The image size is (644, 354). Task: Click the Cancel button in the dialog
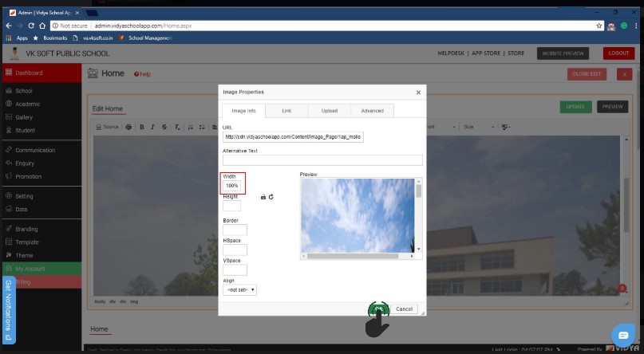click(x=404, y=309)
